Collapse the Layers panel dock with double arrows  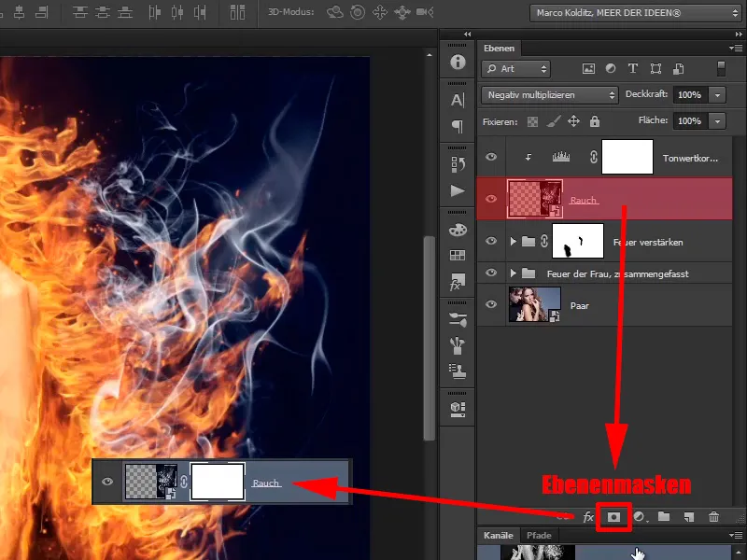click(739, 34)
